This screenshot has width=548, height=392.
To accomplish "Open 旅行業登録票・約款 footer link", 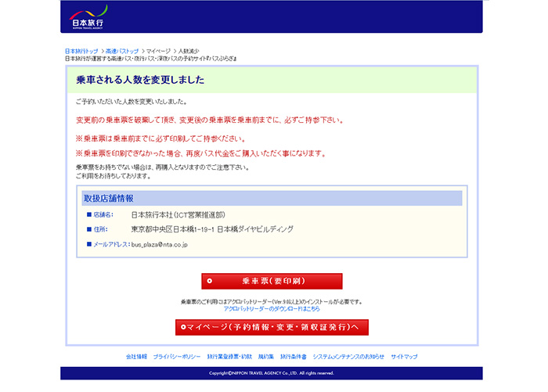I will [229, 357].
